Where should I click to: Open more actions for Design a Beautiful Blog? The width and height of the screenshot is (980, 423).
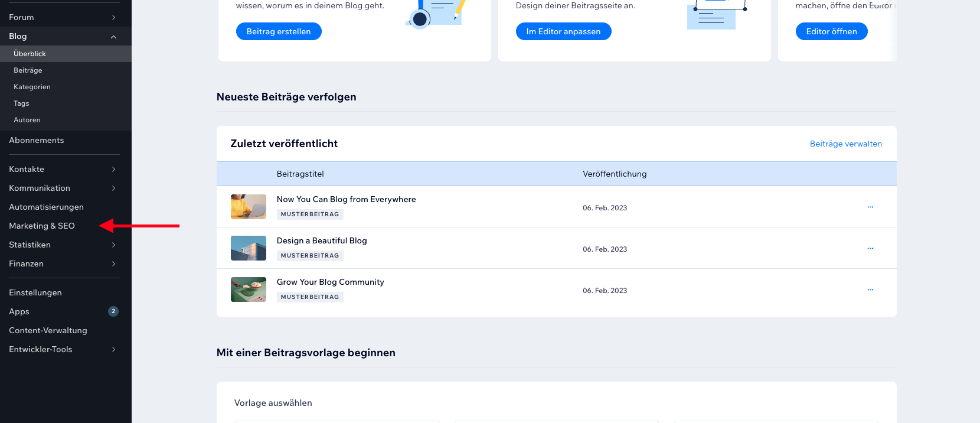coord(870,248)
